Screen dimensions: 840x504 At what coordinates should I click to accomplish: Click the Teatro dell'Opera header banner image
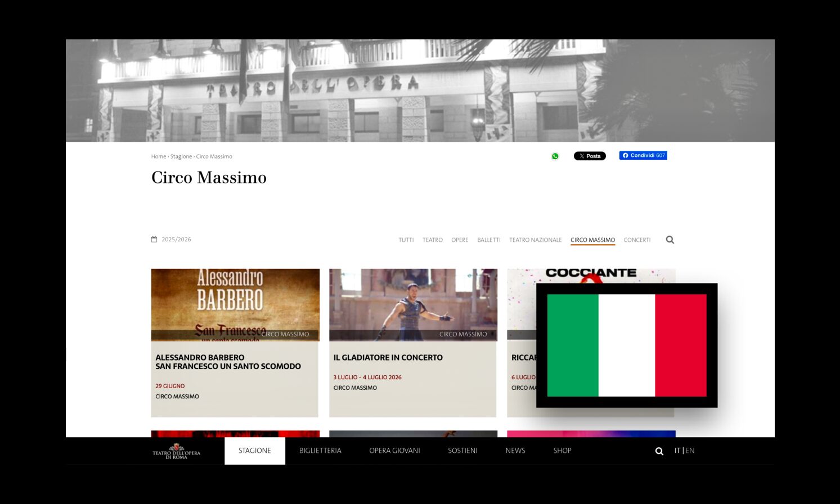point(420,91)
